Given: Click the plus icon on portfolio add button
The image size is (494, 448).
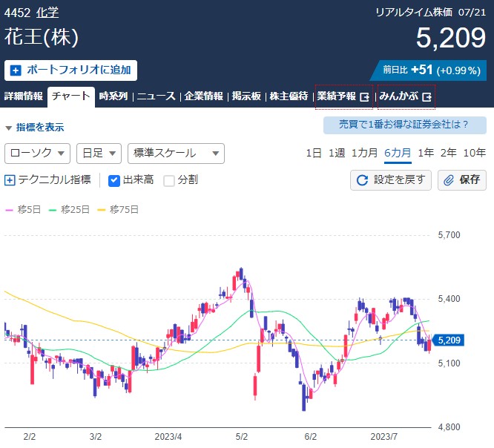Looking at the screenshot, I should [x=16, y=70].
